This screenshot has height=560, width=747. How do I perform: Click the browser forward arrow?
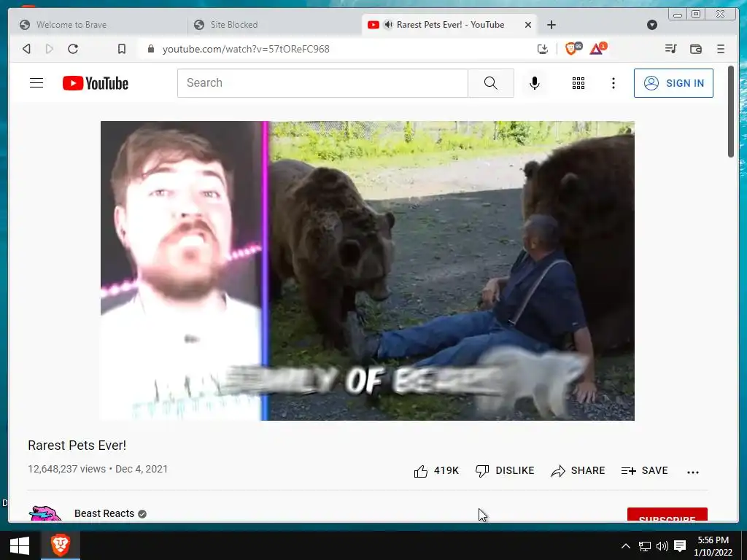(49, 49)
